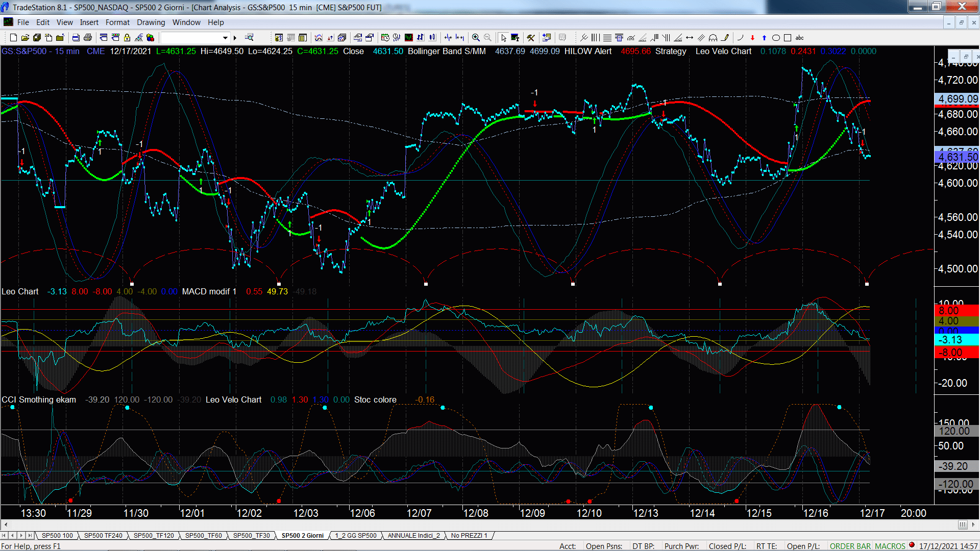Click the red 8.00 level label
Image resolution: width=980 pixels, height=551 pixels.
coord(957,311)
